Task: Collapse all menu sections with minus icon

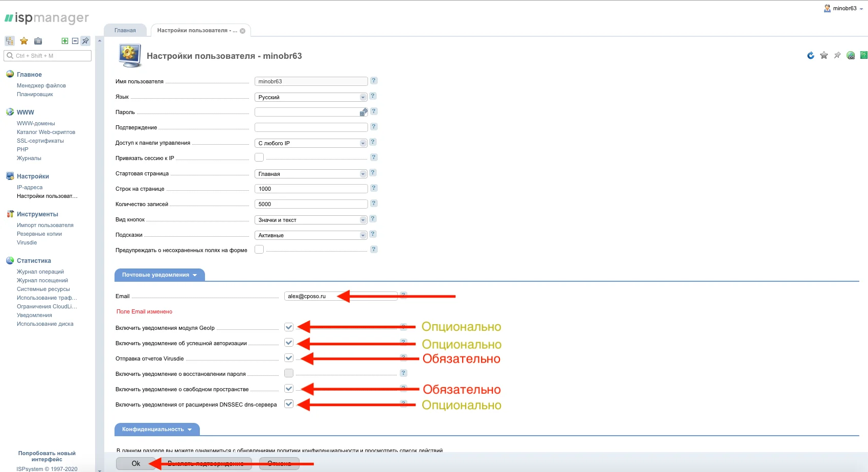Action: pyautogui.click(x=75, y=41)
